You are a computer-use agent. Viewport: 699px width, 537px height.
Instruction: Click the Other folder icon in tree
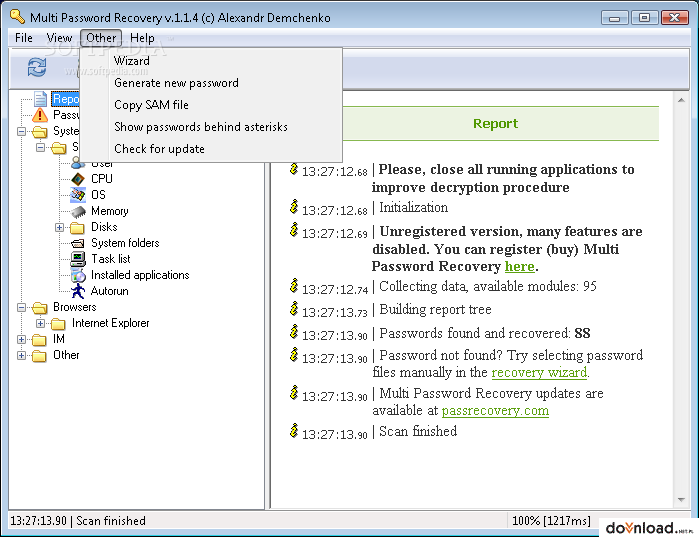point(40,356)
